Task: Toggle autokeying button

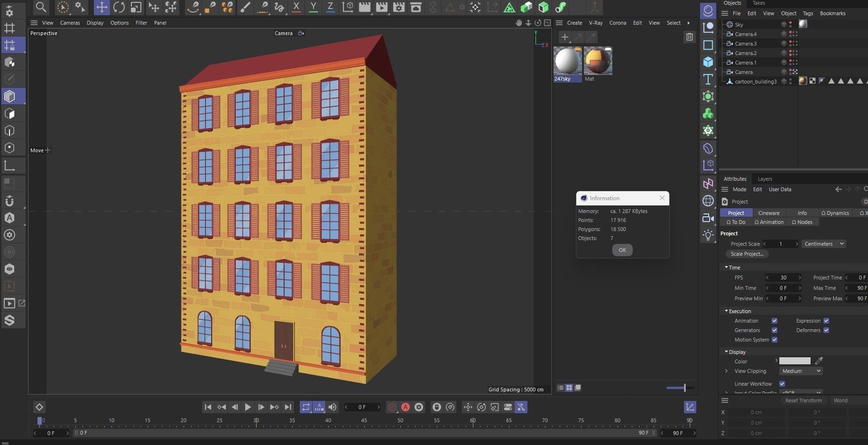Action: [x=406, y=407]
